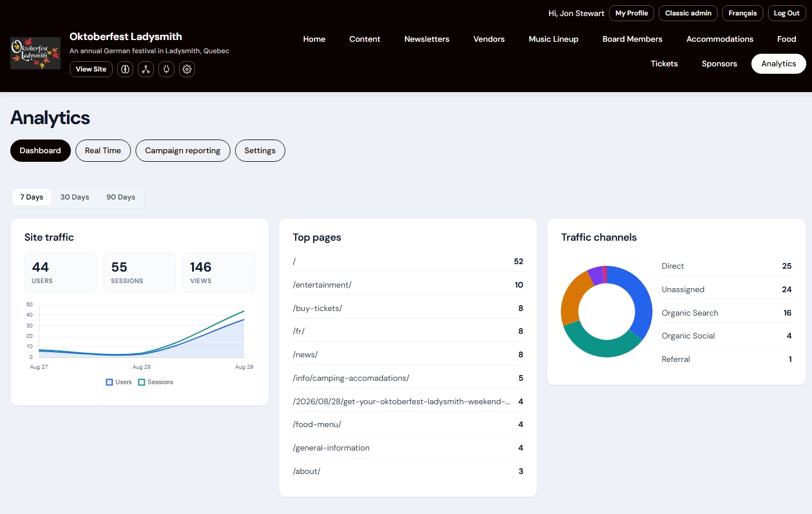Toggle the Sessions legend box in chart

click(141, 382)
